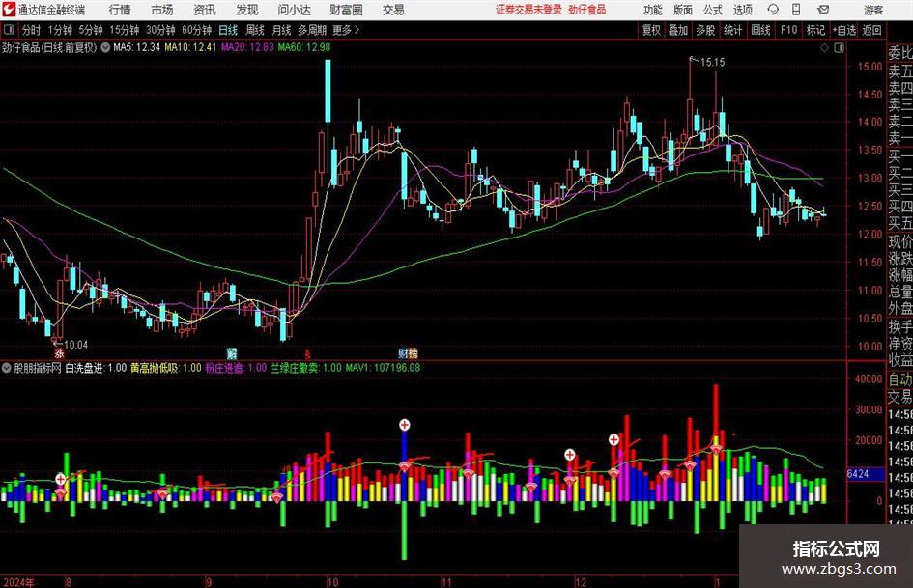Click the 15.15 high price label
This screenshot has height=588, width=913.
(713, 62)
